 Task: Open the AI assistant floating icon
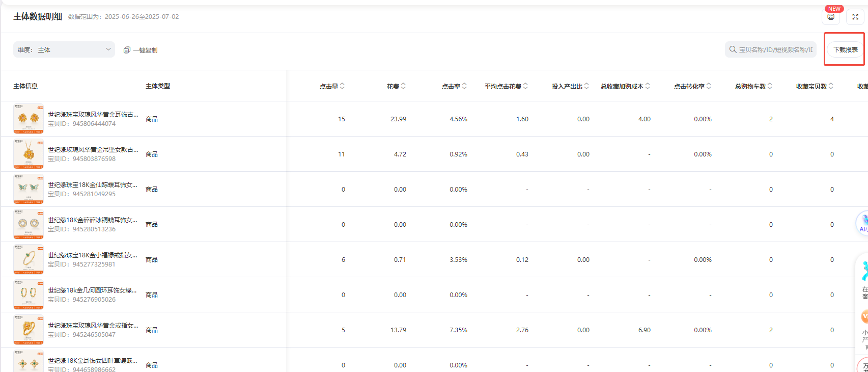click(x=863, y=223)
